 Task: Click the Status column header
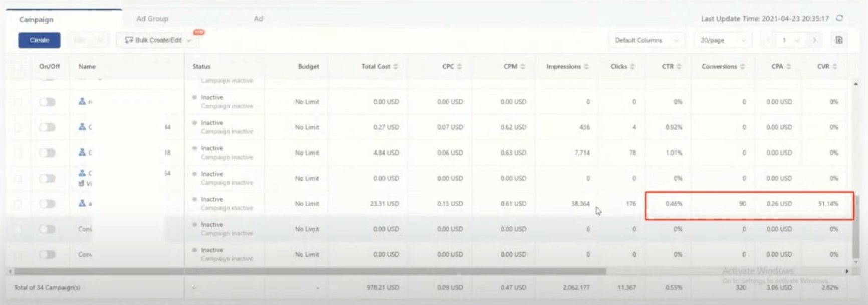tap(201, 66)
